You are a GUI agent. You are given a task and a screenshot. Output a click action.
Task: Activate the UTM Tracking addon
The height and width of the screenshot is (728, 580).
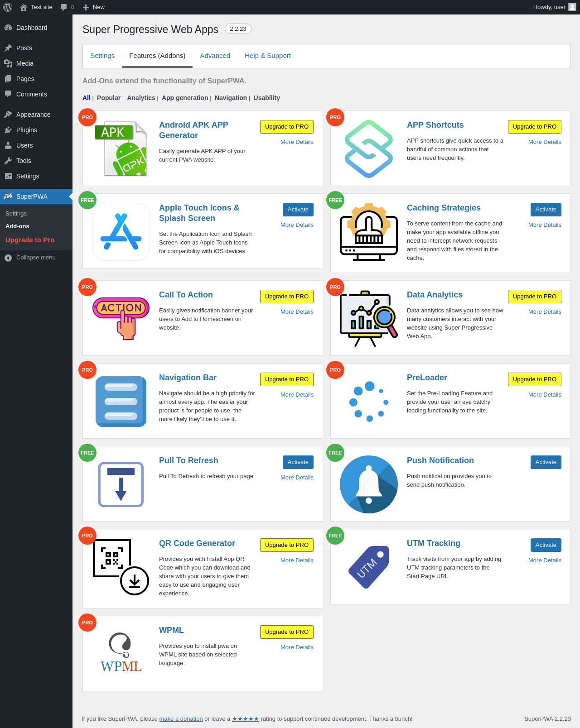click(x=546, y=545)
